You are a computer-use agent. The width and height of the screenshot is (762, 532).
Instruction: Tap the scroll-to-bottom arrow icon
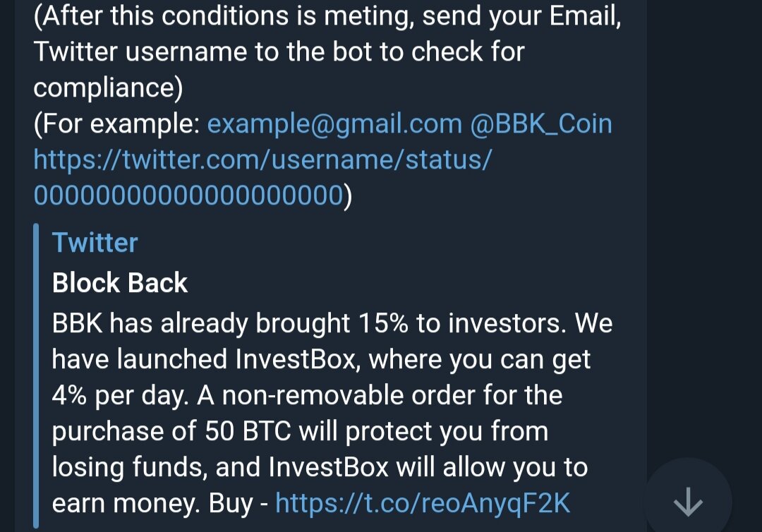tap(688, 502)
